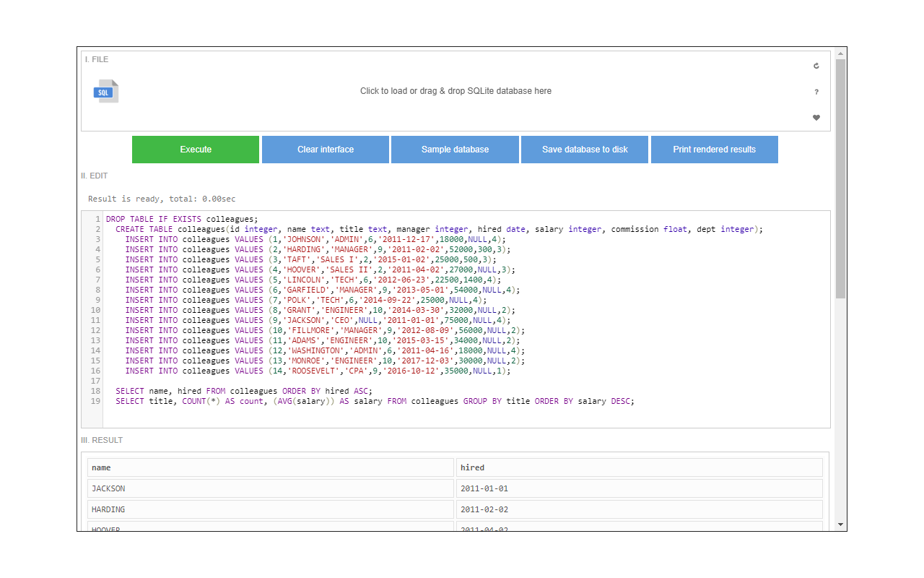Click Clear interface button
924x578 pixels.
pyautogui.click(x=326, y=150)
